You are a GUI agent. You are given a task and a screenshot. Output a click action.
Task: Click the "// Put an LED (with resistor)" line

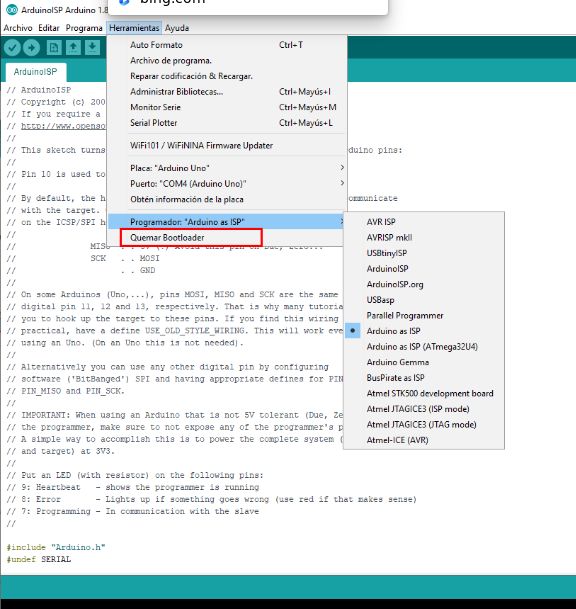135,475
